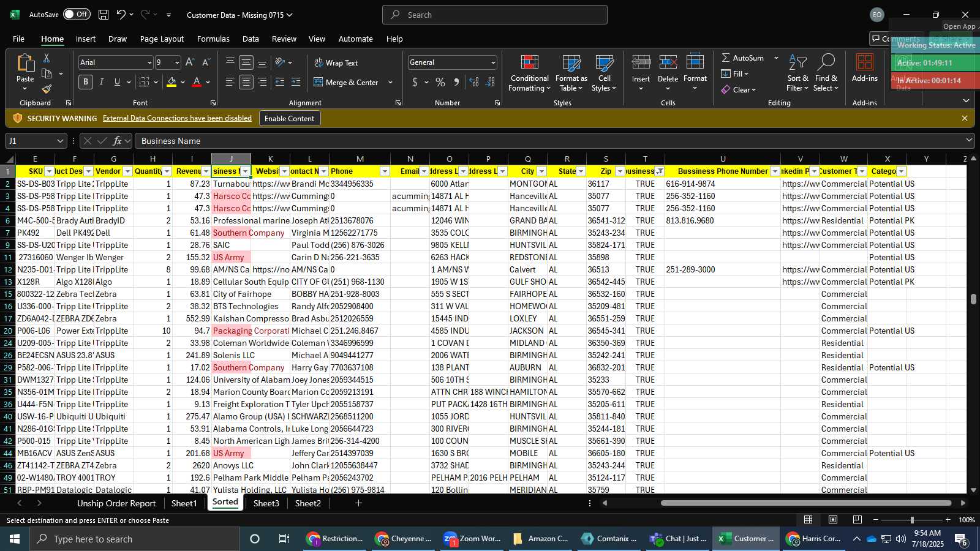
Task: Open the Formulas ribbon tab
Action: click(213, 39)
